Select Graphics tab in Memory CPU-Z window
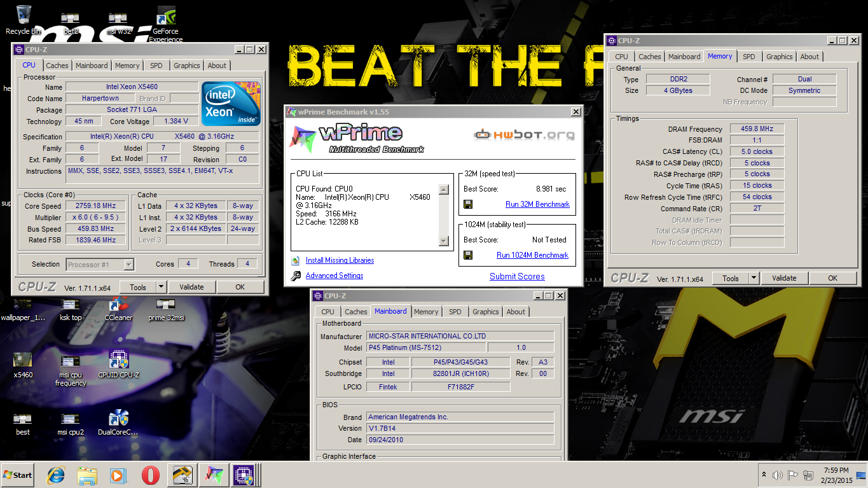 point(780,57)
